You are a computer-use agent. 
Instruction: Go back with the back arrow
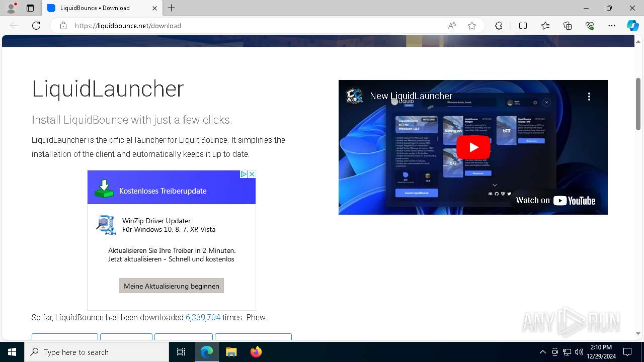(14, 26)
